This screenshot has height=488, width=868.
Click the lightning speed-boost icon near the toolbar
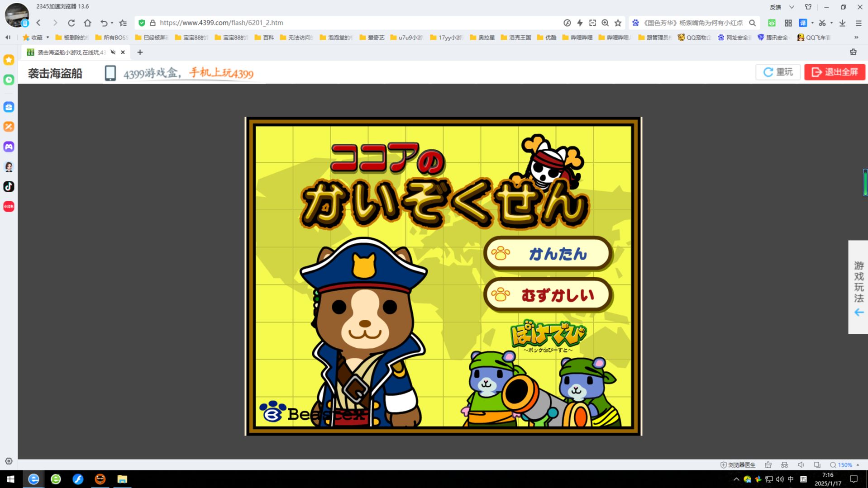coord(580,23)
